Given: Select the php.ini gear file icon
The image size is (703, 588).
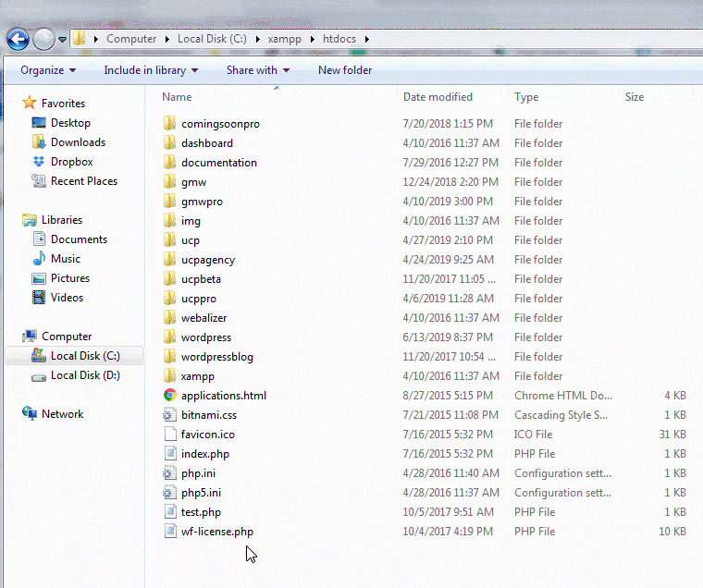Looking at the screenshot, I should click(x=169, y=472).
